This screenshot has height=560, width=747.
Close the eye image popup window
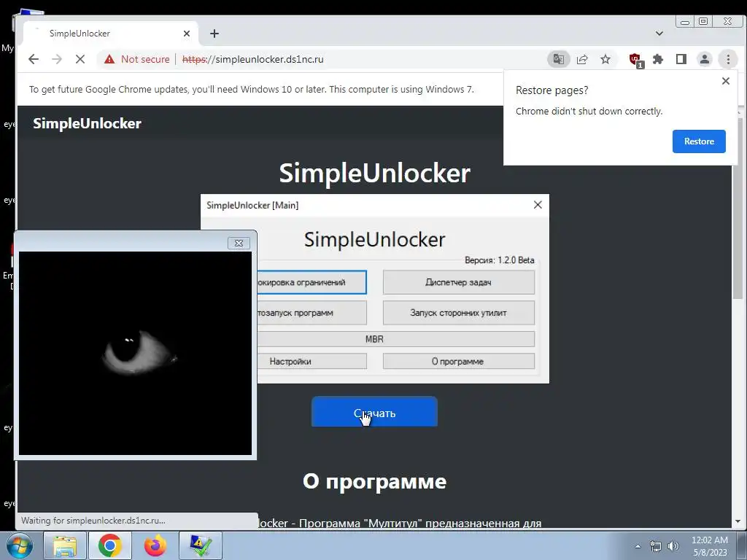[x=239, y=243]
